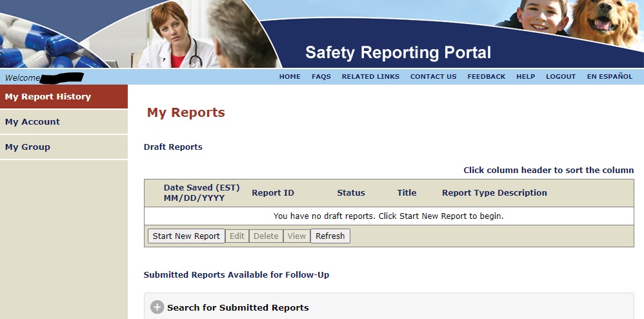Click the Start New Report button

pos(186,236)
